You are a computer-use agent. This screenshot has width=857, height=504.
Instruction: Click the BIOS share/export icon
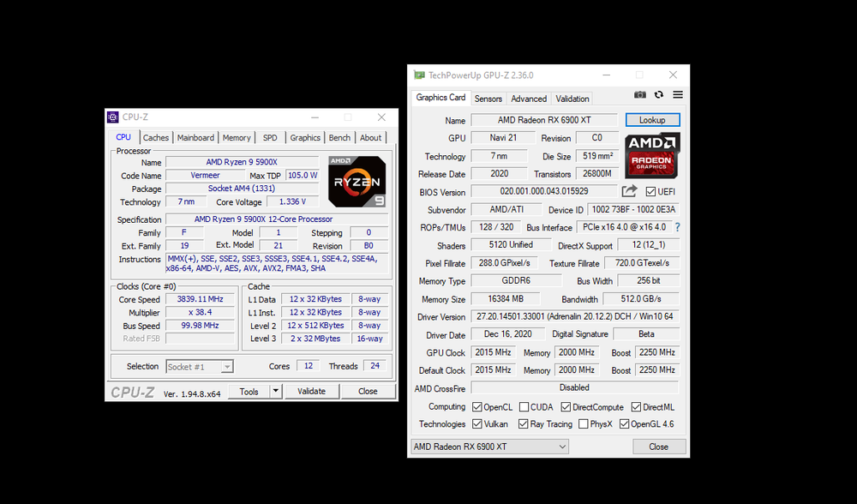pyautogui.click(x=630, y=191)
